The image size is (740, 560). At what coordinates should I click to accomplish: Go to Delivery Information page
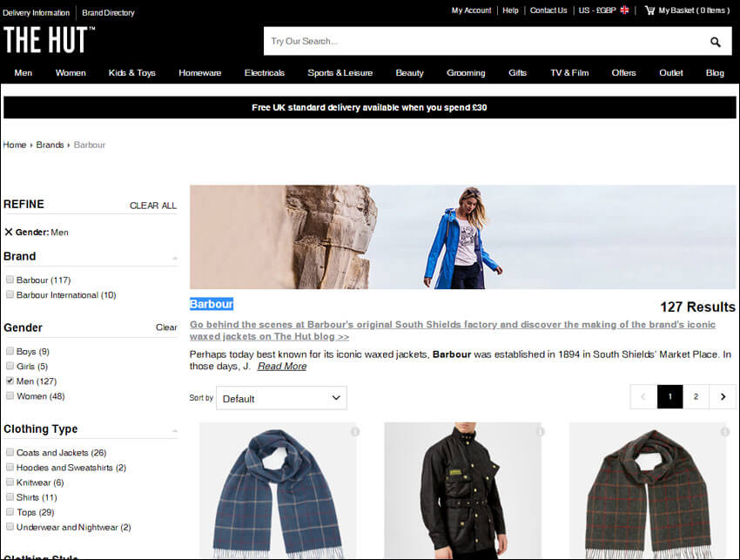point(36,13)
